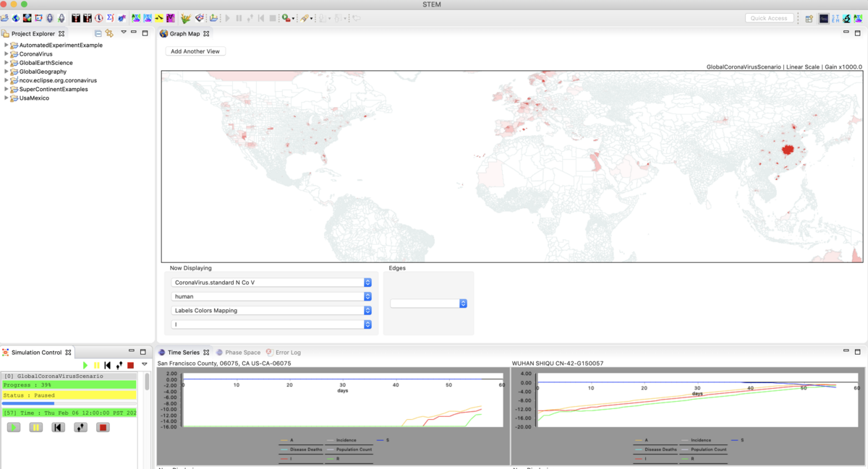Collapse all in Project Explorer
868x469 pixels.
click(98, 33)
